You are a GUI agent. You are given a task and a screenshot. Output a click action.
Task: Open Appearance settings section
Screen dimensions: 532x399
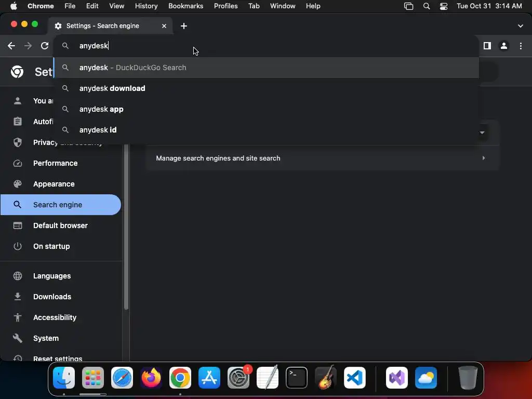61,184
